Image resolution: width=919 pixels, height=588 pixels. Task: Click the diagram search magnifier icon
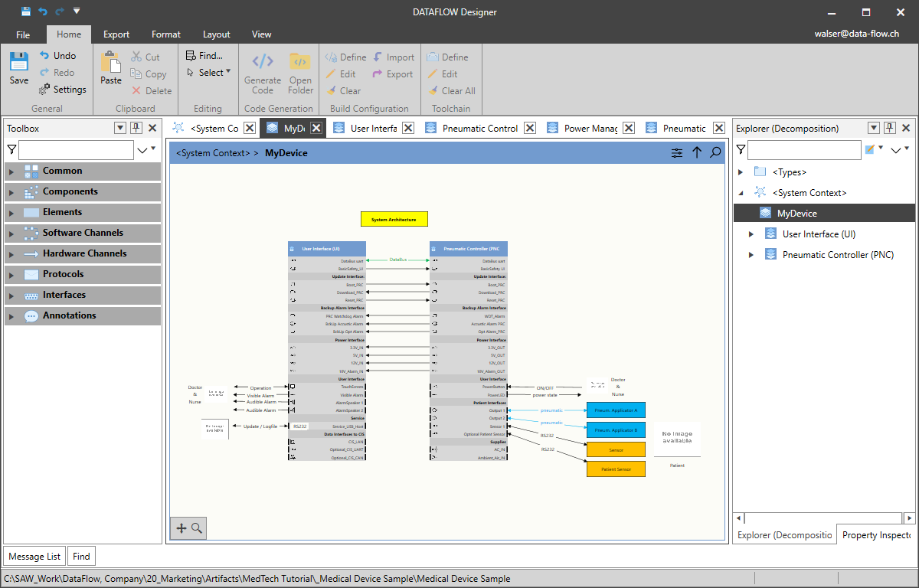(715, 153)
